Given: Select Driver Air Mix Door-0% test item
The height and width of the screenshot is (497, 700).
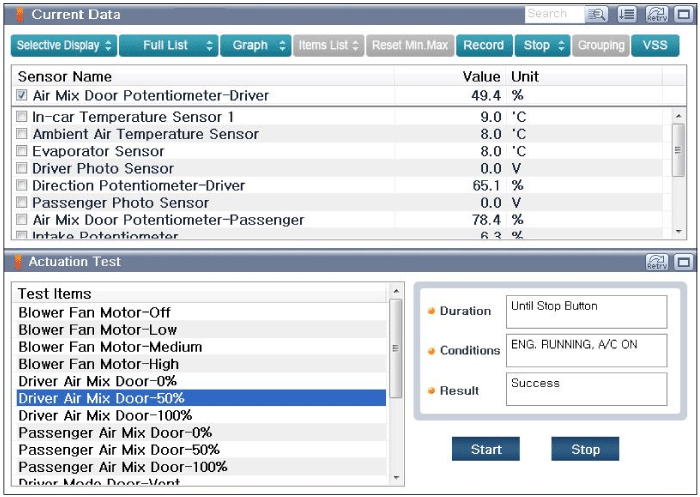Looking at the screenshot, I should (201, 381).
